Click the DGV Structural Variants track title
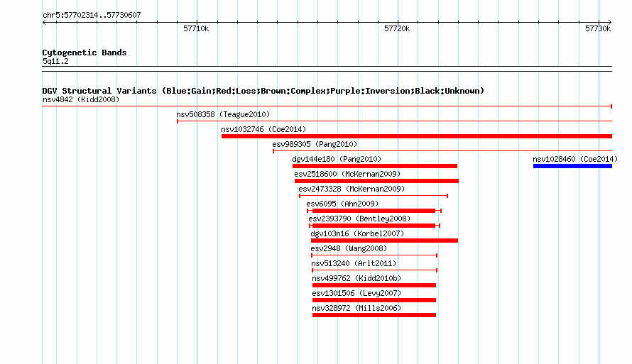The width and height of the screenshot is (632, 364). coord(263,91)
